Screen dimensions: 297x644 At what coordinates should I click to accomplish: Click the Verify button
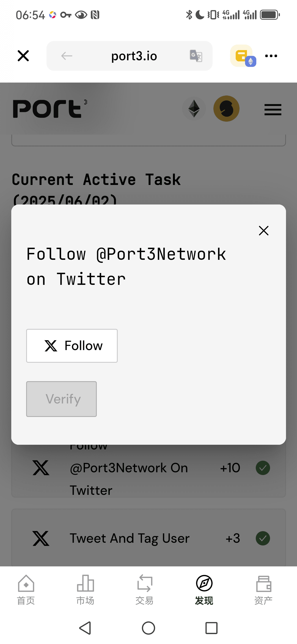coord(61,399)
